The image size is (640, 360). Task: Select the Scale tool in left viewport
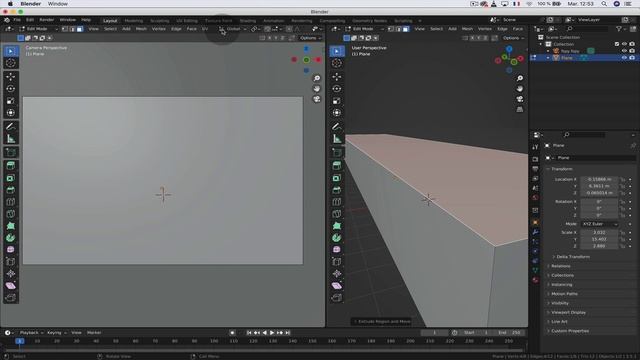11,100
